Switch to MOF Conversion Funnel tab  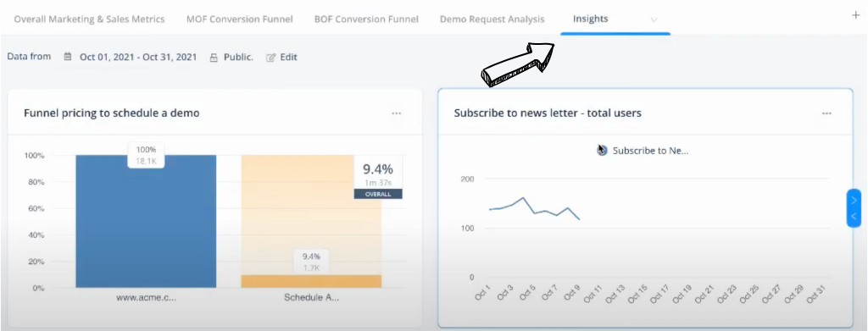pyautogui.click(x=240, y=19)
